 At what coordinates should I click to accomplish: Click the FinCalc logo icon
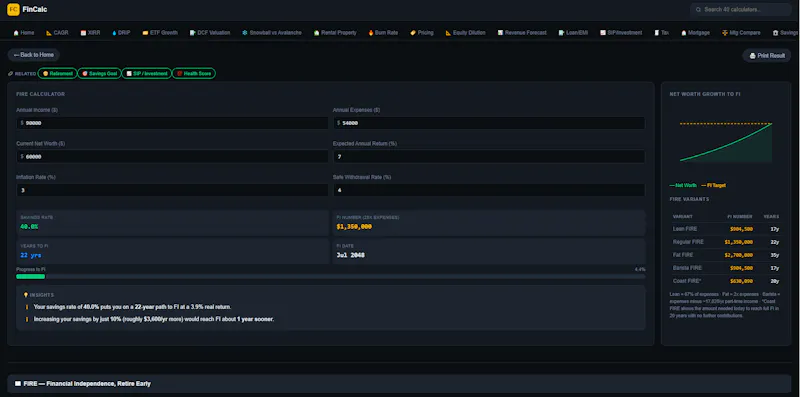13,9
